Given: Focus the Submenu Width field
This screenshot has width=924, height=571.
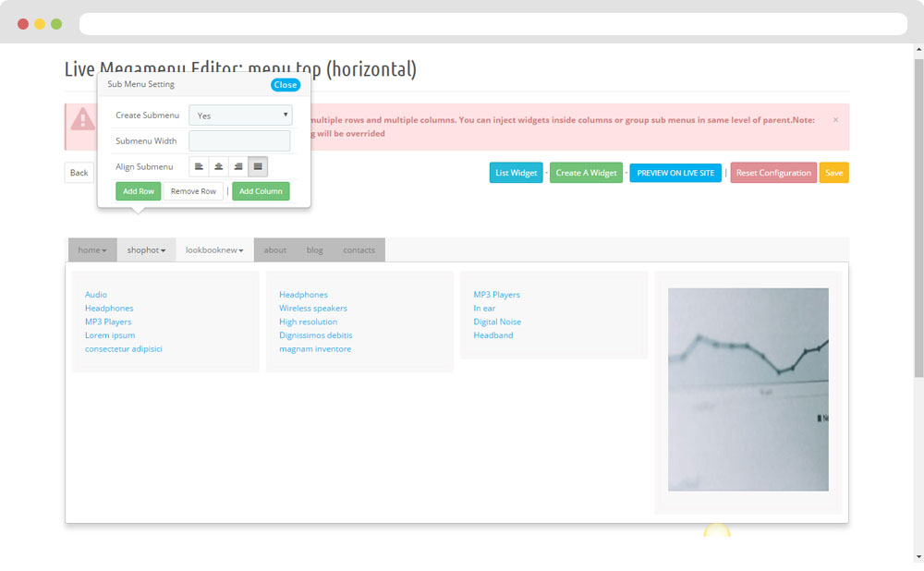Looking at the screenshot, I should pos(239,140).
